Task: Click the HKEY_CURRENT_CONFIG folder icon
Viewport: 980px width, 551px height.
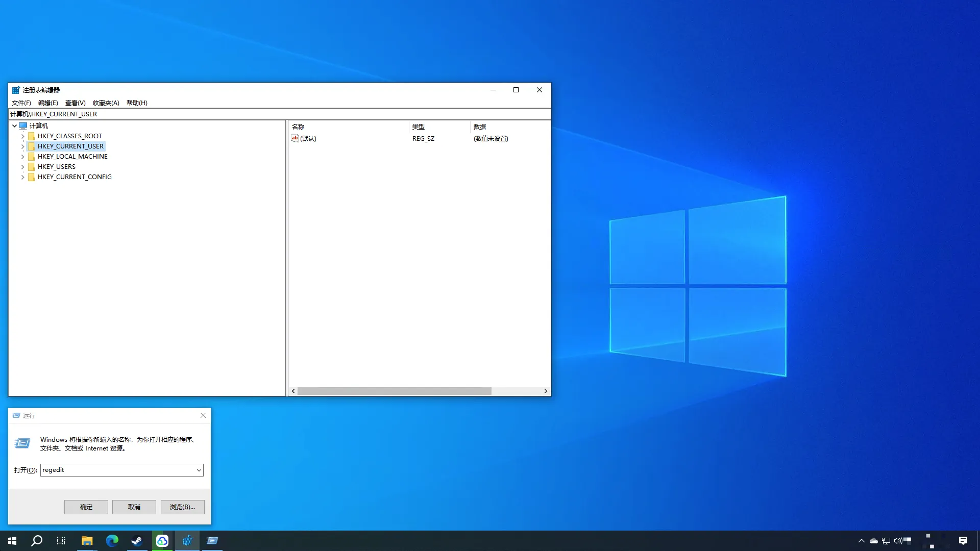Action: pyautogui.click(x=31, y=177)
